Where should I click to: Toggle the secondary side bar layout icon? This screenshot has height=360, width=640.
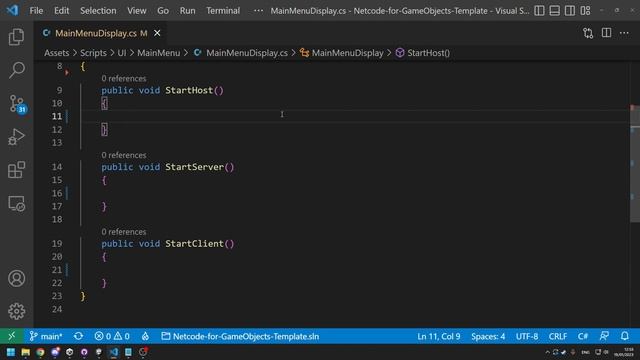pyautogui.click(x=570, y=11)
